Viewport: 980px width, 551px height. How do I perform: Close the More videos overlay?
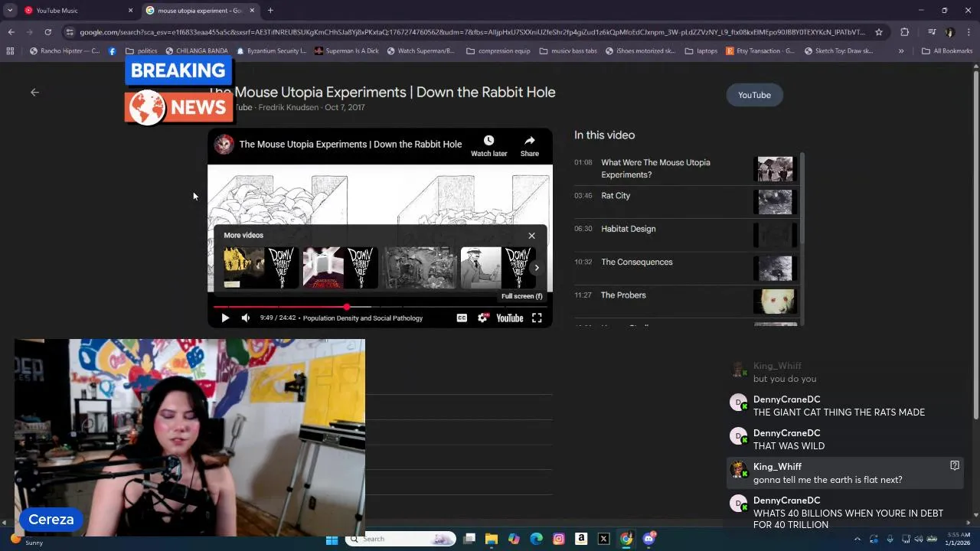click(531, 236)
